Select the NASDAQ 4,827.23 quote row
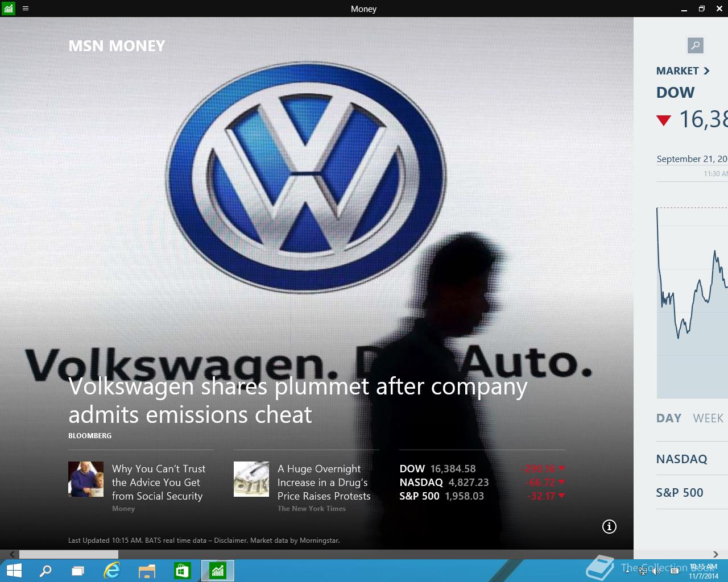 [482, 483]
